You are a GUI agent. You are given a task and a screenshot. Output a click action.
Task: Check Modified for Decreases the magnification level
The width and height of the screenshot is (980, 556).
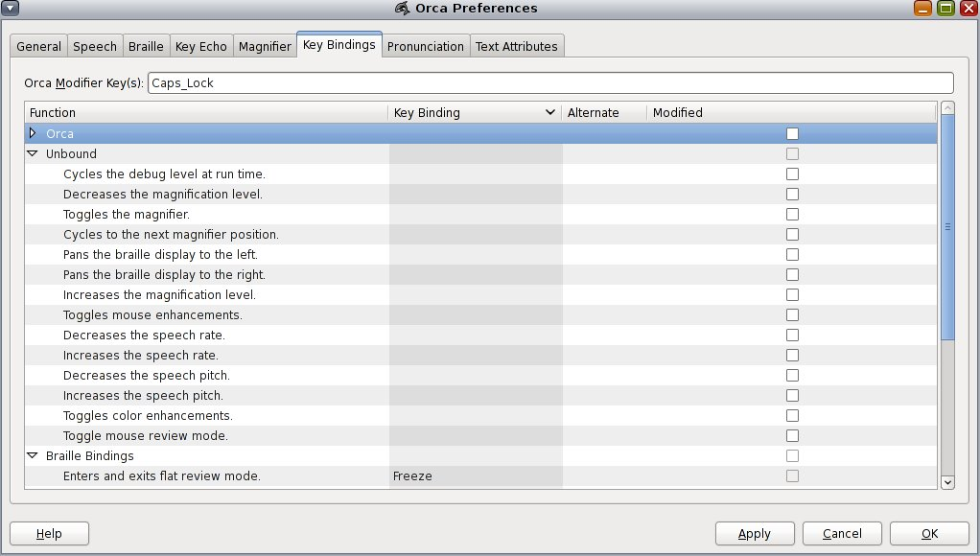pyautogui.click(x=792, y=195)
